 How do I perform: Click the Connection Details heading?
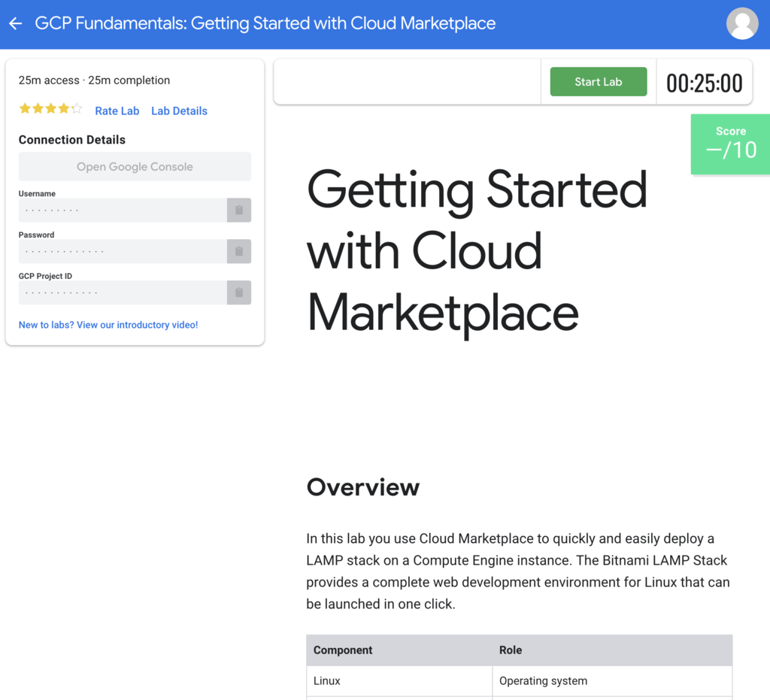[71, 140]
